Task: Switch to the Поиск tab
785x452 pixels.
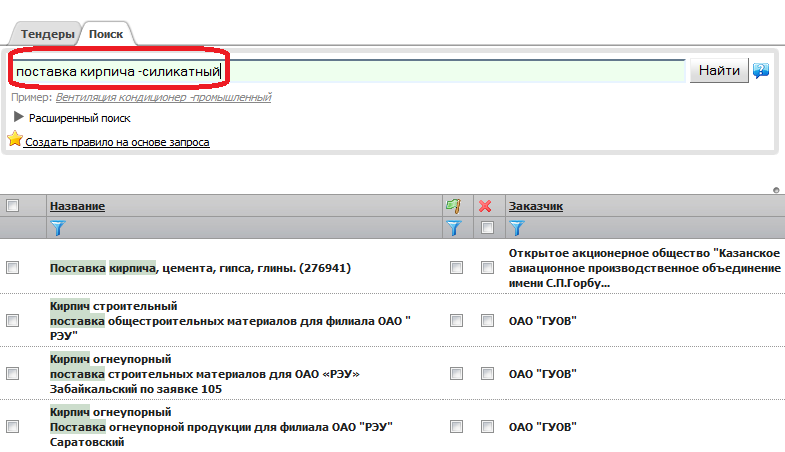Action: [x=106, y=34]
